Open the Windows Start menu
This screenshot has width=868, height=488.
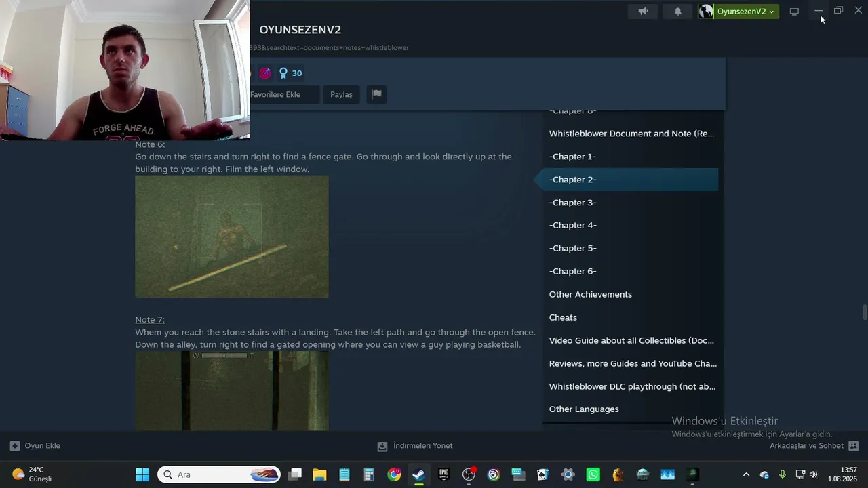point(142,474)
